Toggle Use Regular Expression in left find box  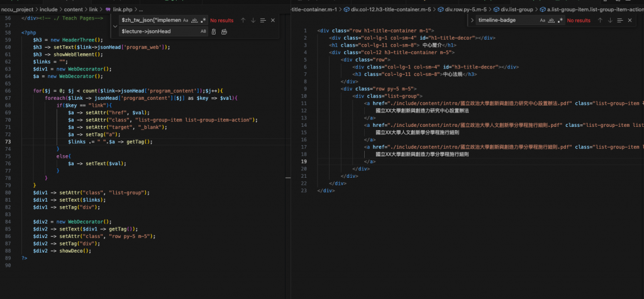(203, 20)
